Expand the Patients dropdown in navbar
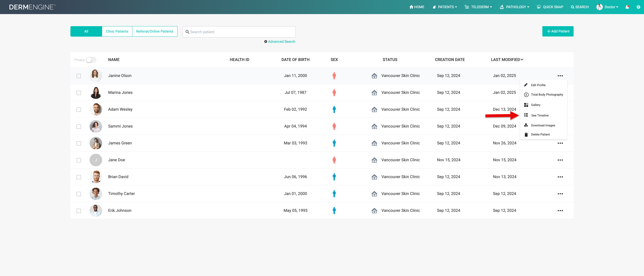The height and width of the screenshot is (276, 644). [x=445, y=7]
